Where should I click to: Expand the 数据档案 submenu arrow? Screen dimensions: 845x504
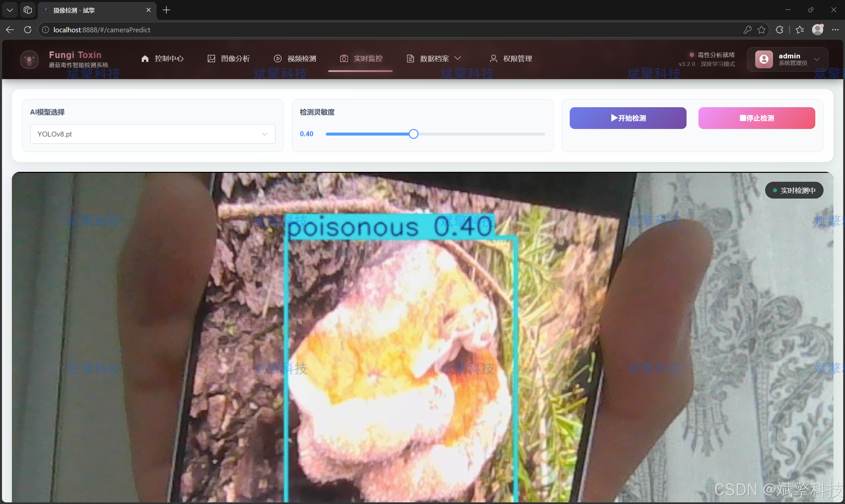point(458,58)
